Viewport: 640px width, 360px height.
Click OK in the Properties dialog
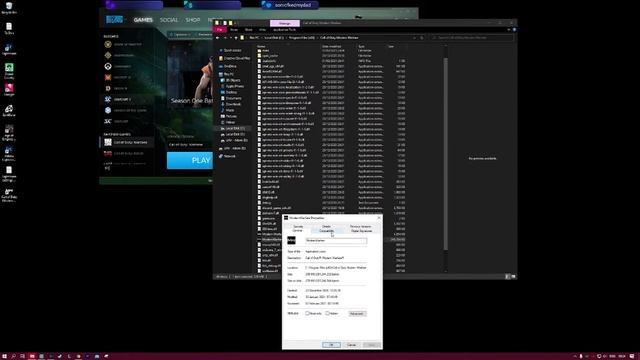click(x=331, y=345)
